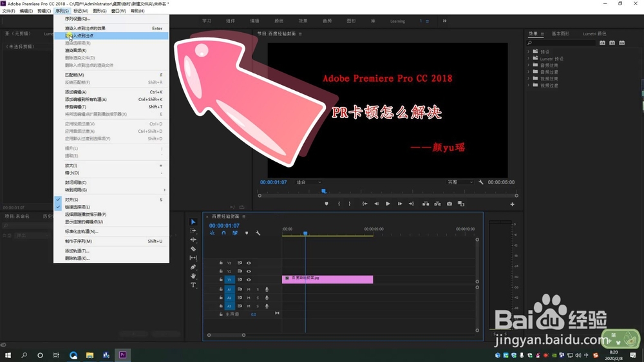Expand the 视频过渡 folder
The height and width of the screenshot is (362, 644).
(x=529, y=86)
